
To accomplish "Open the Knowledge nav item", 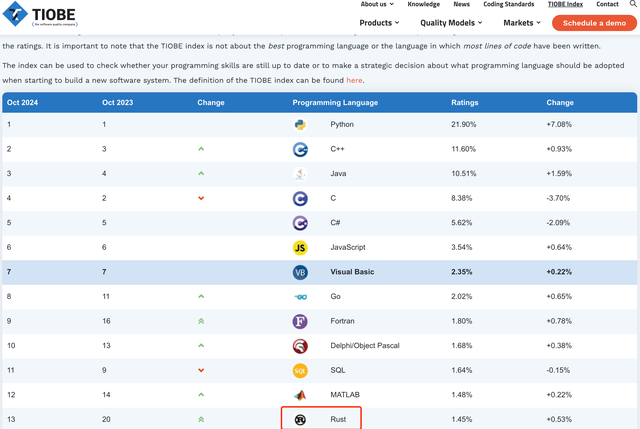I will 424,4.
